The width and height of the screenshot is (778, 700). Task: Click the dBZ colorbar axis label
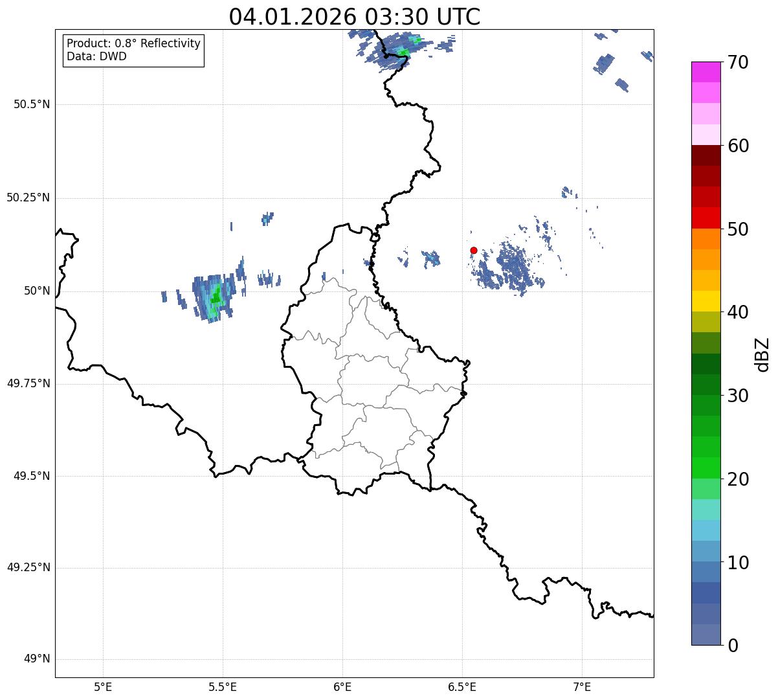tap(762, 354)
